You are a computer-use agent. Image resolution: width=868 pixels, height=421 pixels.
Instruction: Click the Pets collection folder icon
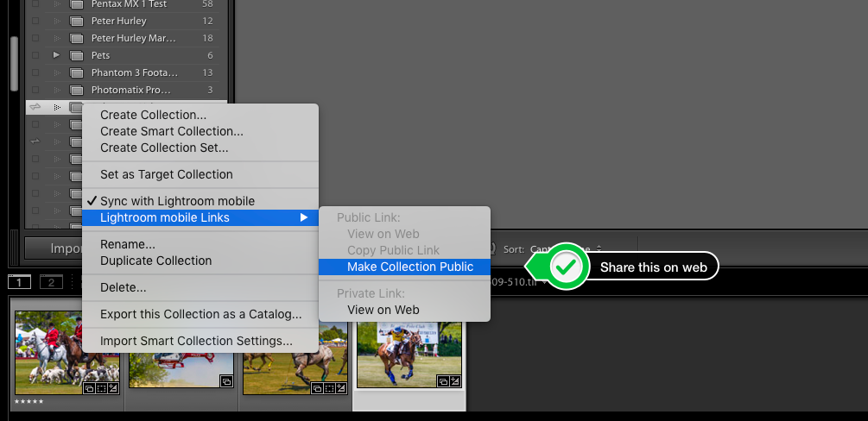tap(76, 55)
